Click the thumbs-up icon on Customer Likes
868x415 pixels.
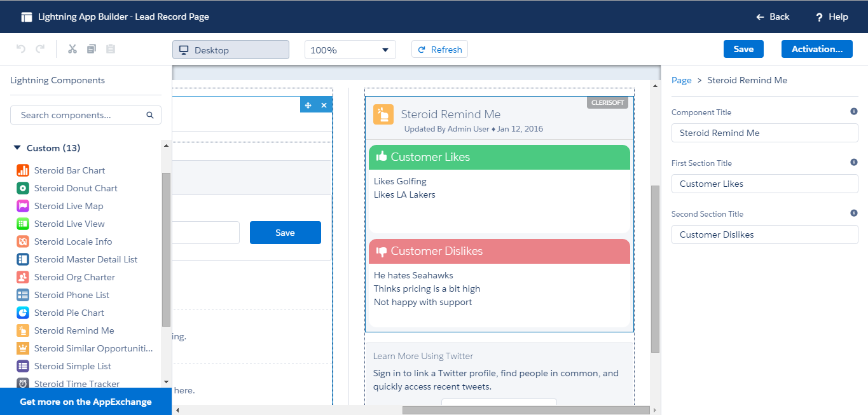(382, 156)
